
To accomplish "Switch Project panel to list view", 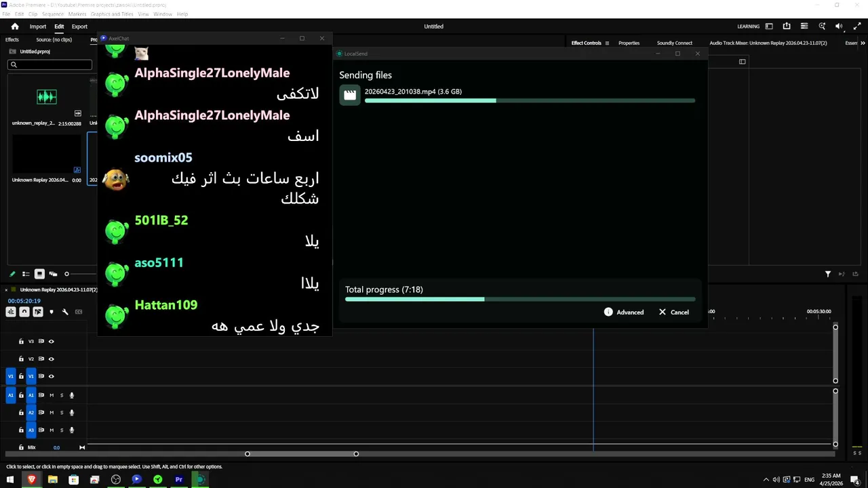I will 26,274.
